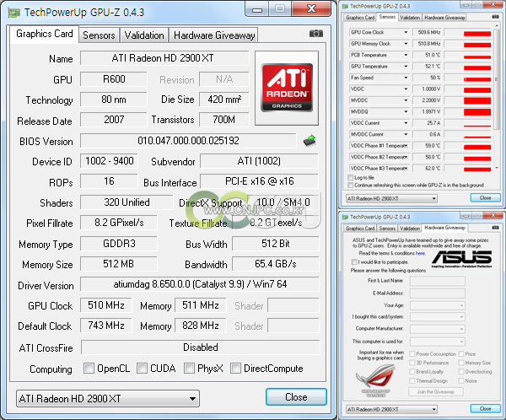Click the BIOS save chip icon

310,141
